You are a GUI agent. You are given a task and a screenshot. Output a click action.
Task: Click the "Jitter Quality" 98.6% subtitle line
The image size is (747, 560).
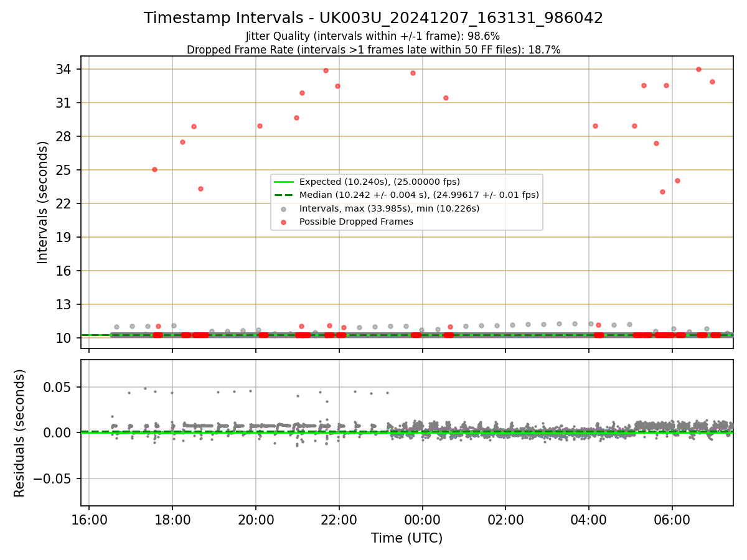click(x=373, y=36)
